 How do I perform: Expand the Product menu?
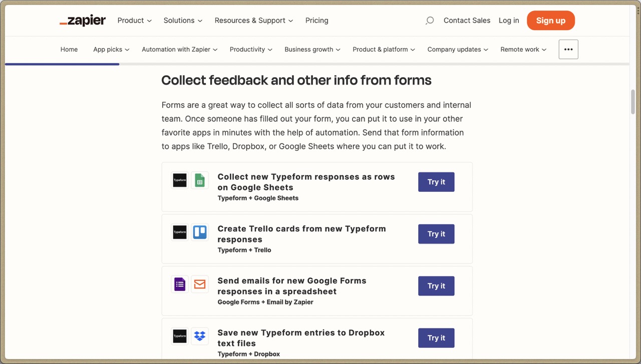point(134,21)
